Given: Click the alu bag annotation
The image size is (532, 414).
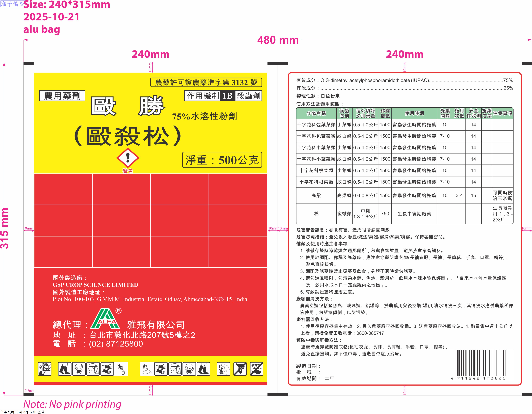Looking at the screenshot, I should pyautogui.click(x=42, y=29).
